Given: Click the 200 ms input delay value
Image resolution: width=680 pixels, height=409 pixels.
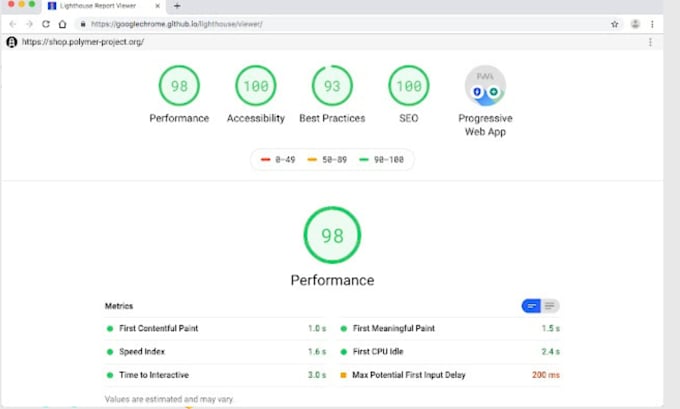Looking at the screenshot, I should (546, 375).
